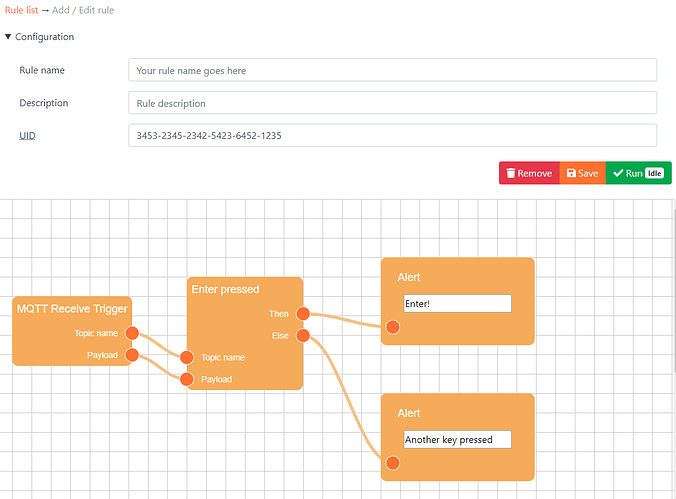Click the Topic name output port on MQTT Receive Trigger
Screen dimensions: 676x499
pos(132,333)
